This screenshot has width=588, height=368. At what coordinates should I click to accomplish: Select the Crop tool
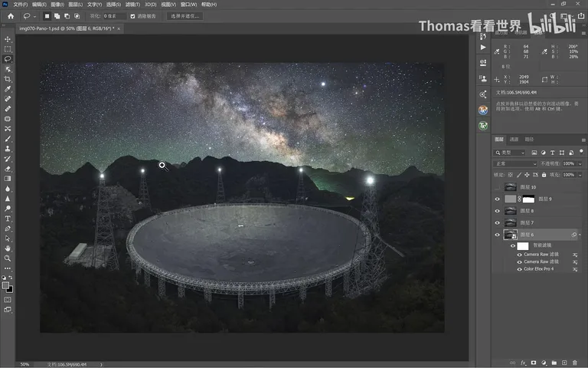8,79
